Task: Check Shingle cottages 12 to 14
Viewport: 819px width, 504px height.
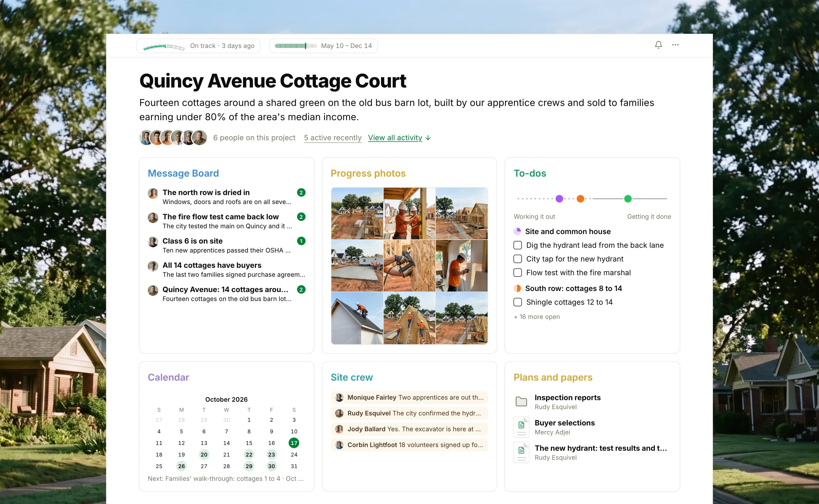Action: (517, 302)
